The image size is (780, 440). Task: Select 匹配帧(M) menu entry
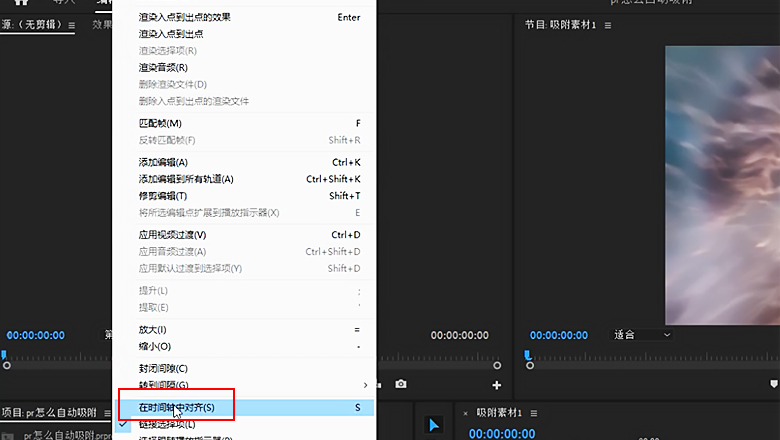point(244,123)
